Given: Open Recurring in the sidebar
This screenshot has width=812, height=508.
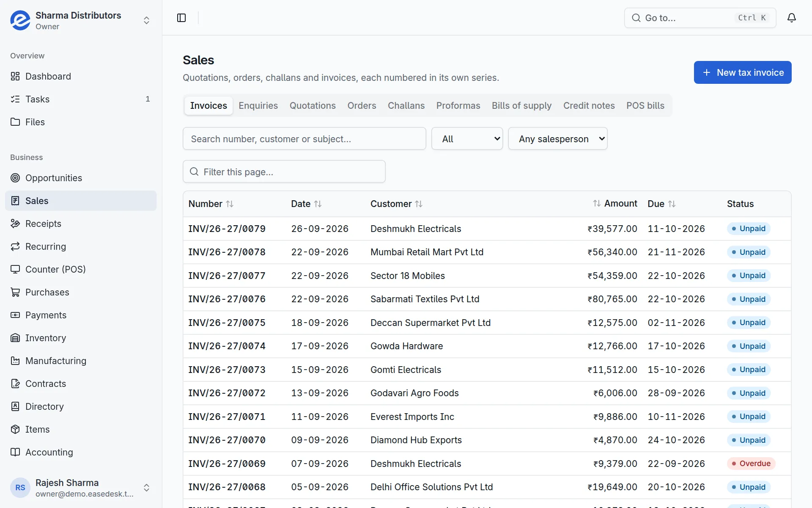Looking at the screenshot, I should pos(81,246).
